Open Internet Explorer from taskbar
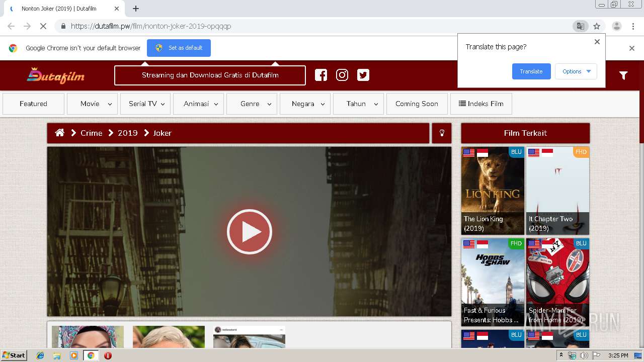Screen dimensions: 644x362 click(x=40, y=355)
